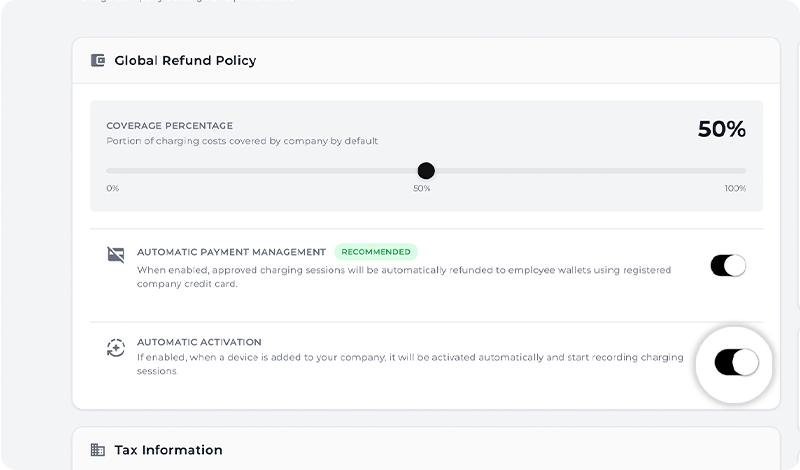
Task: Click the crossed-out card icon for Automatic Payment Management
Action: pyautogui.click(x=116, y=255)
